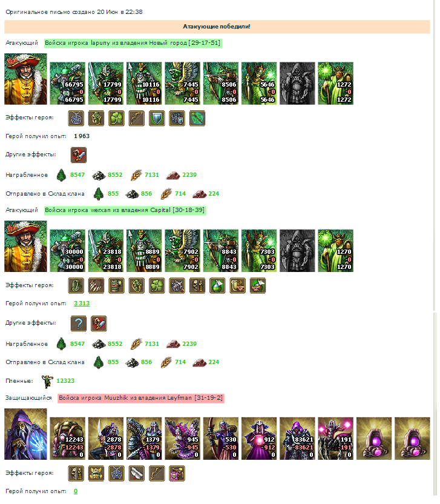
Task: Click lapuny's hero portrait with red hat
Action: [x=25, y=79]
